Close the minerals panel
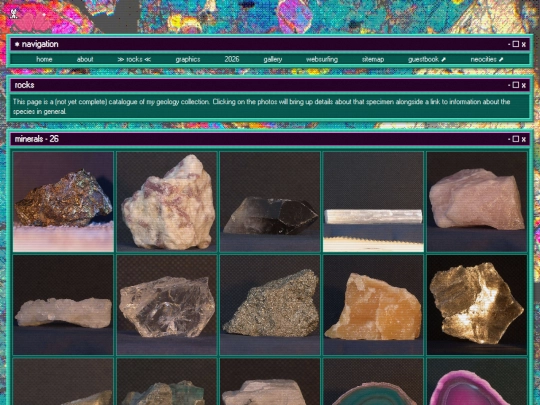 tap(523, 139)
